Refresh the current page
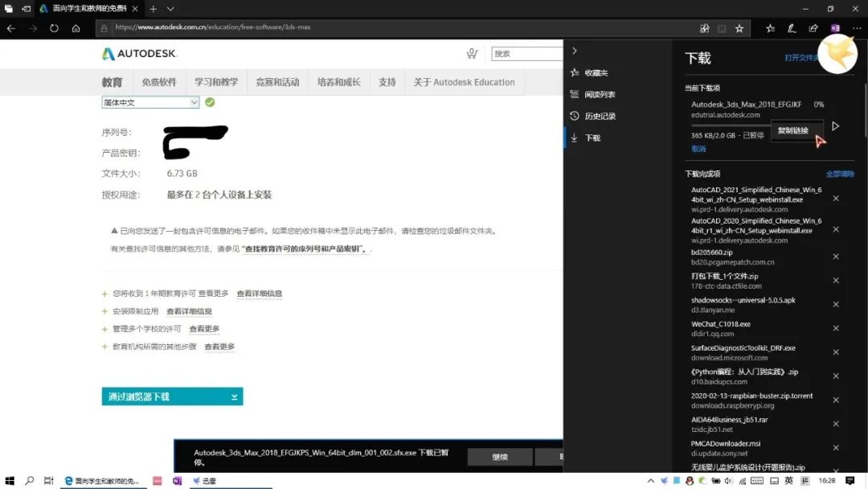The height and width of the screenshot is (489, 868). (54, 28)
